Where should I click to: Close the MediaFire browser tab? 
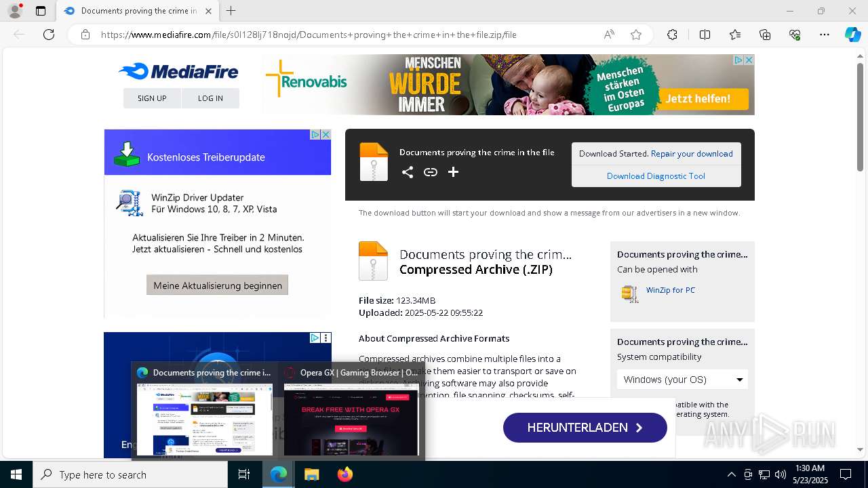coord(208,11)
